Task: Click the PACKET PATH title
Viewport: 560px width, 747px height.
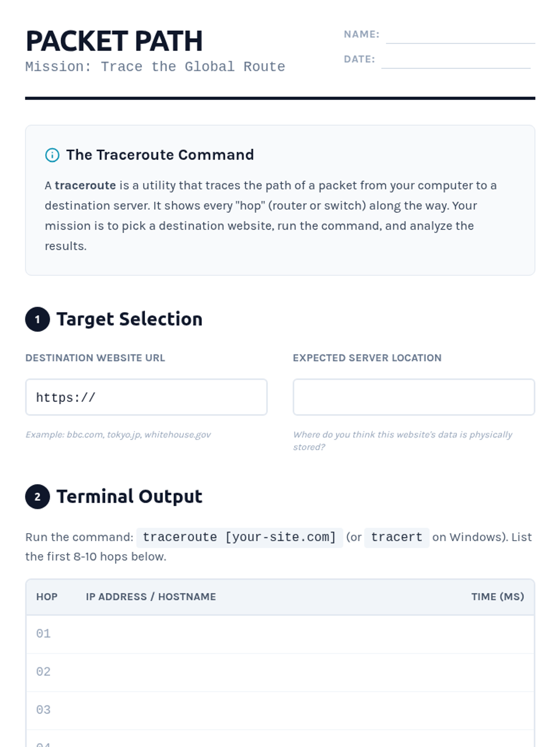Action: coord(114,41)
